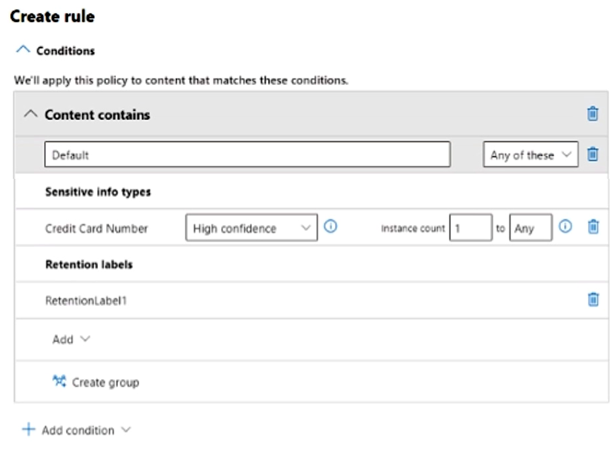Click the Create group icon
This screenshot has width=614, height=453.
point(58,381)
